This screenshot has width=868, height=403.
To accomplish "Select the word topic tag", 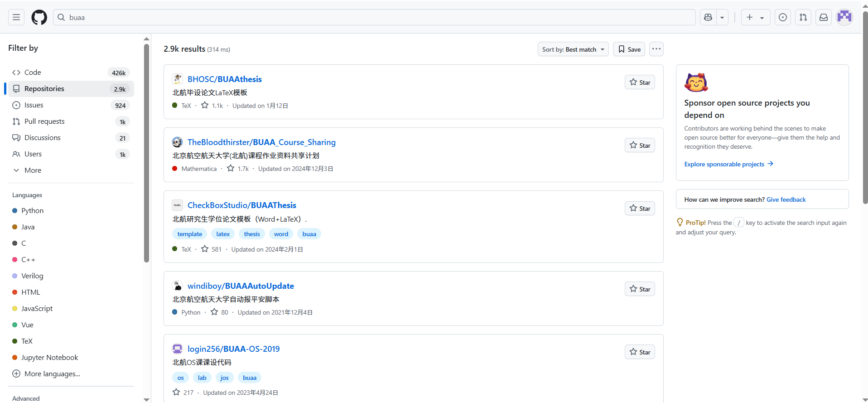I will point(281,234).
